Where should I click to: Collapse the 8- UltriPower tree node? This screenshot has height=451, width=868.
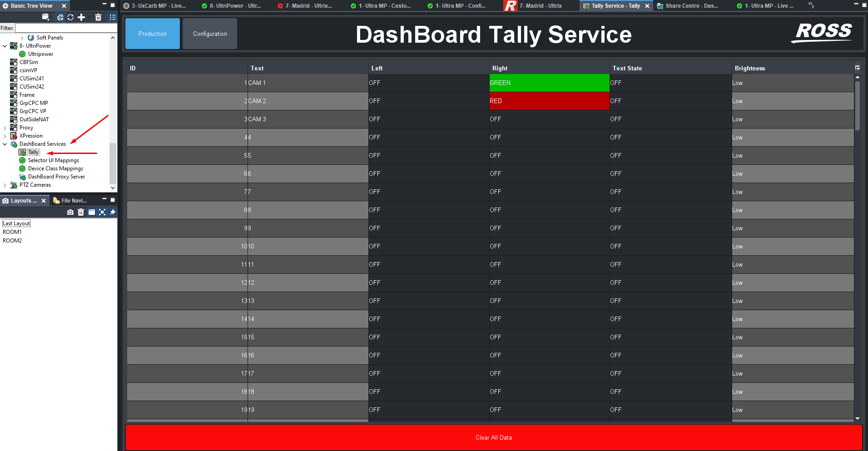(x=5, y=46)
